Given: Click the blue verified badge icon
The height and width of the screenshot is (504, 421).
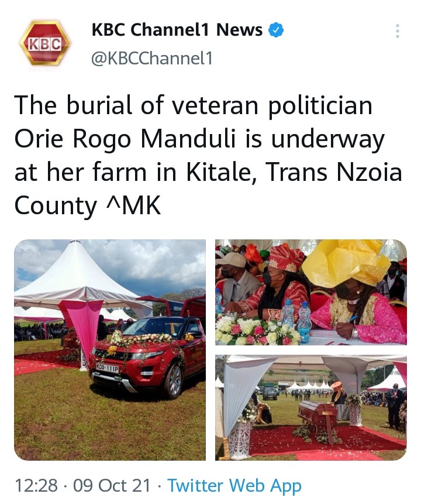Looking at the screenshot, I should pos(276,30).
